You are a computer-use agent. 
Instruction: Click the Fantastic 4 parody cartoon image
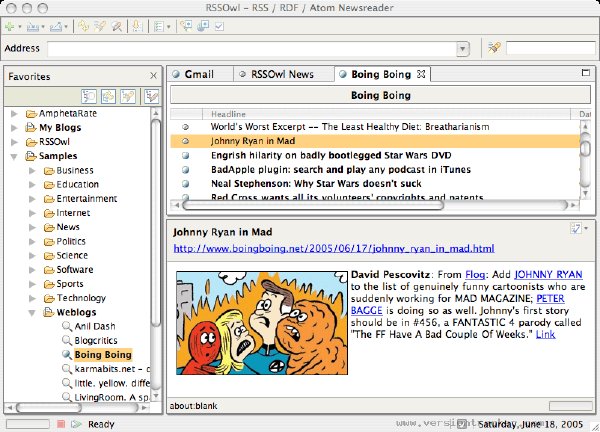click(262, 323)
